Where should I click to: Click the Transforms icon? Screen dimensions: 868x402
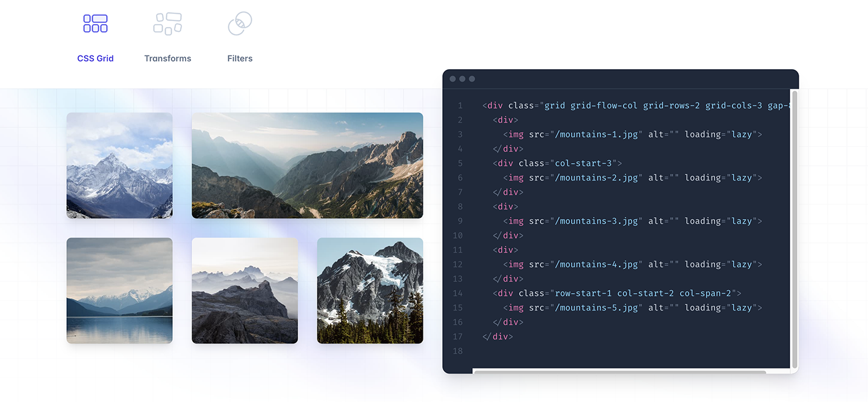167,23
